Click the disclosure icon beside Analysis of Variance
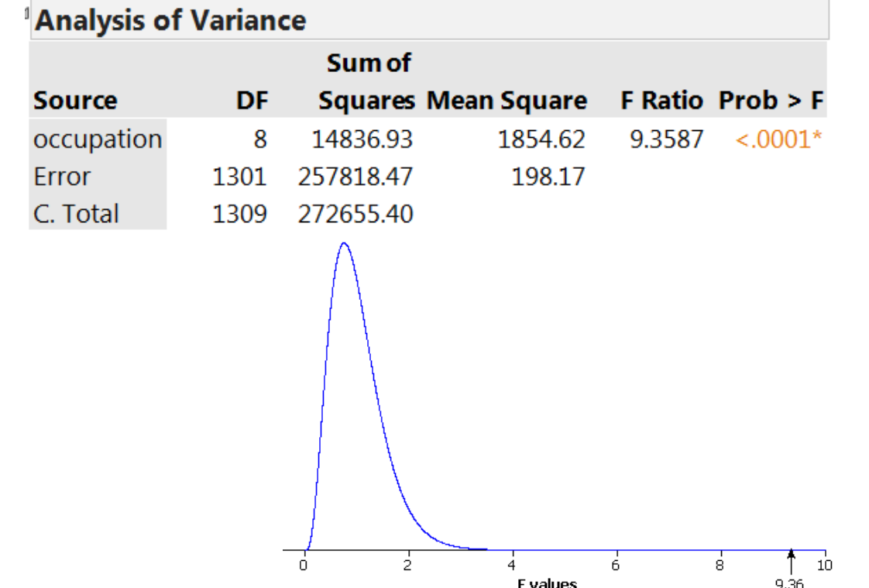869x588 pixels. 26,14
